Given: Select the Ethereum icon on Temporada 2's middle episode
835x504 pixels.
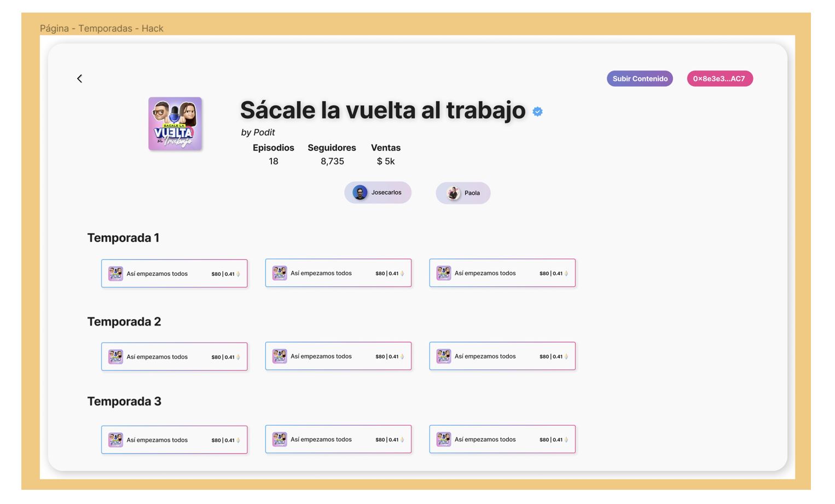Looking at the screenshot, I should pyautogui.click(x=402, y=356).
